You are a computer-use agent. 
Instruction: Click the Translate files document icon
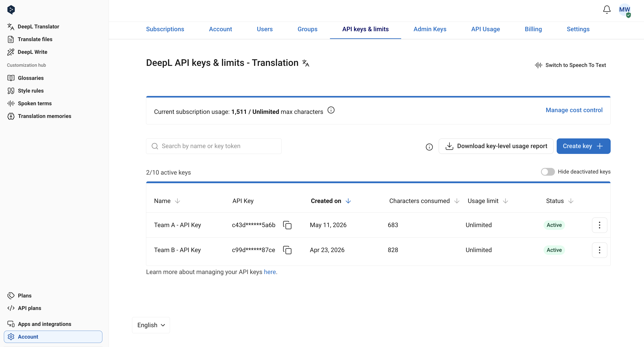coord(11,39)
